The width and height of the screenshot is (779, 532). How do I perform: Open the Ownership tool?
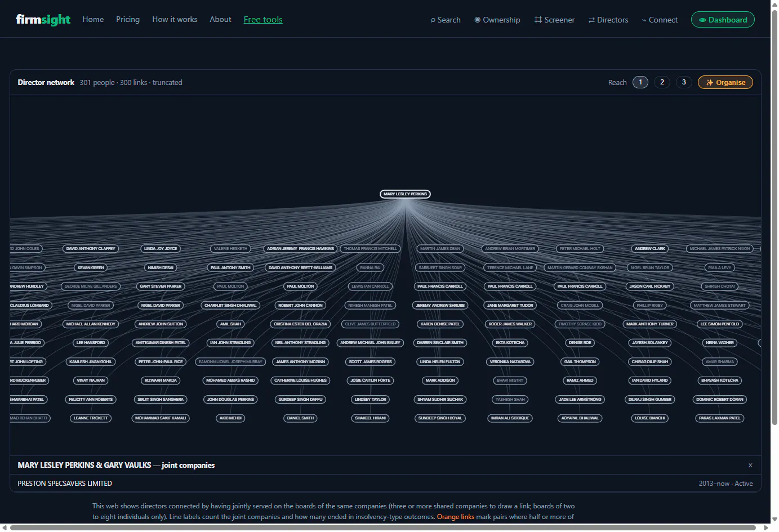(497, 20)
